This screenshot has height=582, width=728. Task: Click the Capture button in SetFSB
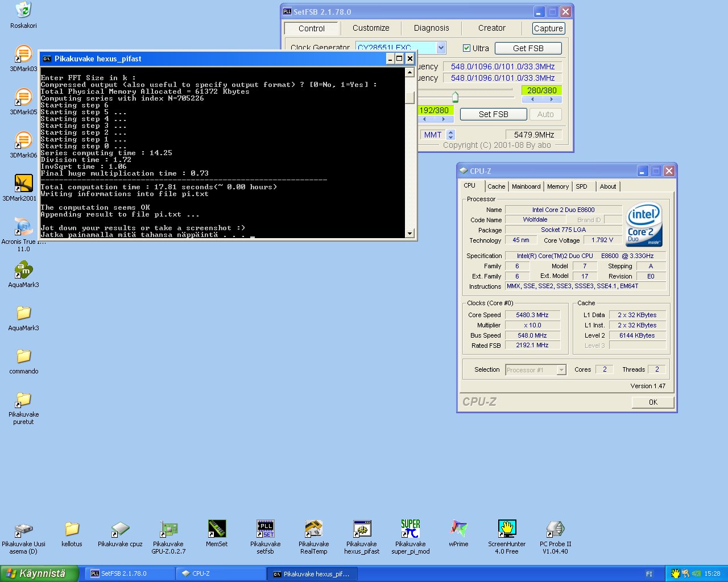click(x=548, y=28)
